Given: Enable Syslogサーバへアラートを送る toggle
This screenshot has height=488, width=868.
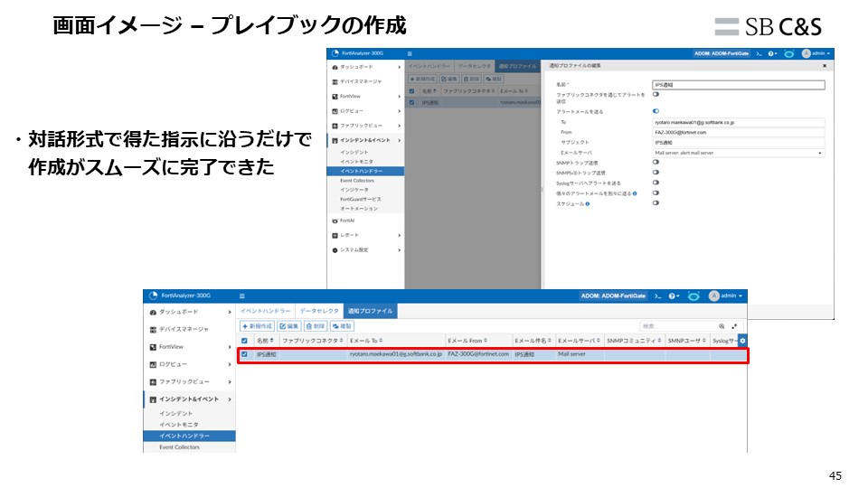Looking at the screenshot, I should [x=656, y=183].
